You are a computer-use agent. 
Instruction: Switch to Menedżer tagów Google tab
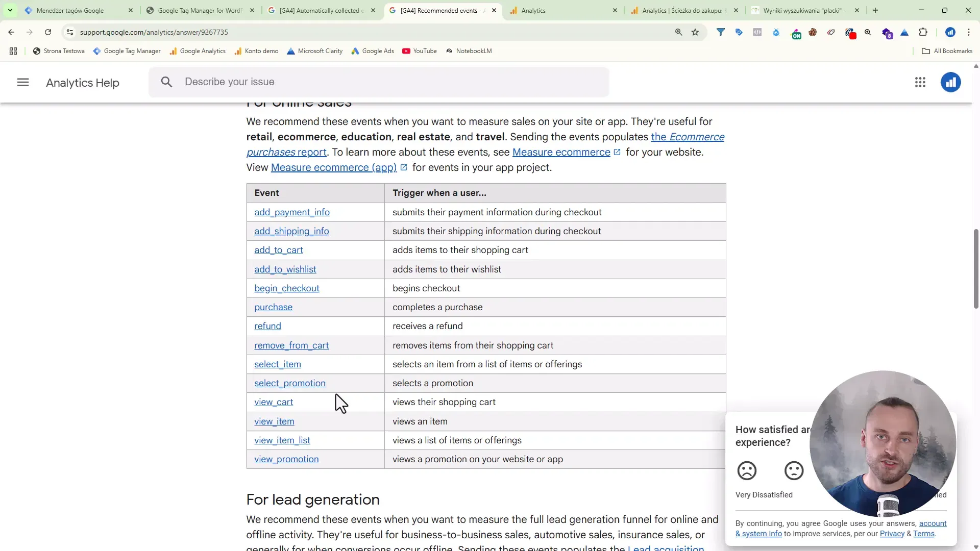point(79,10)
